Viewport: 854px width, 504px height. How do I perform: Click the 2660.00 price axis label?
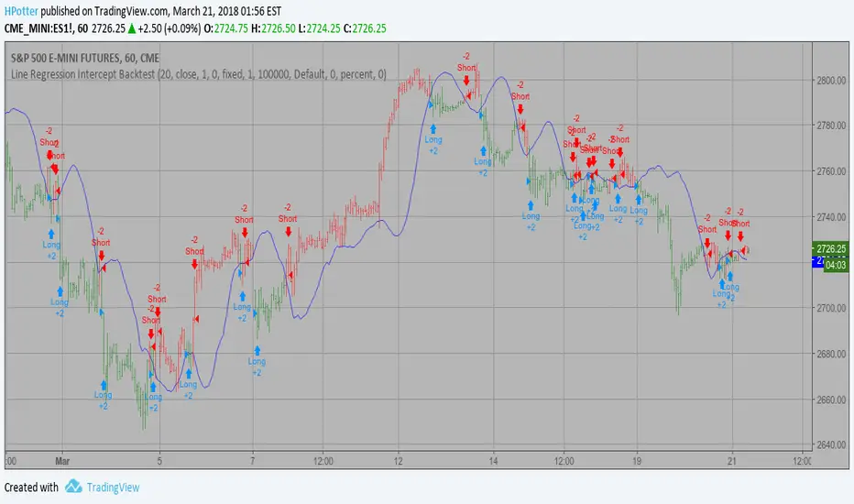(831, 400)
